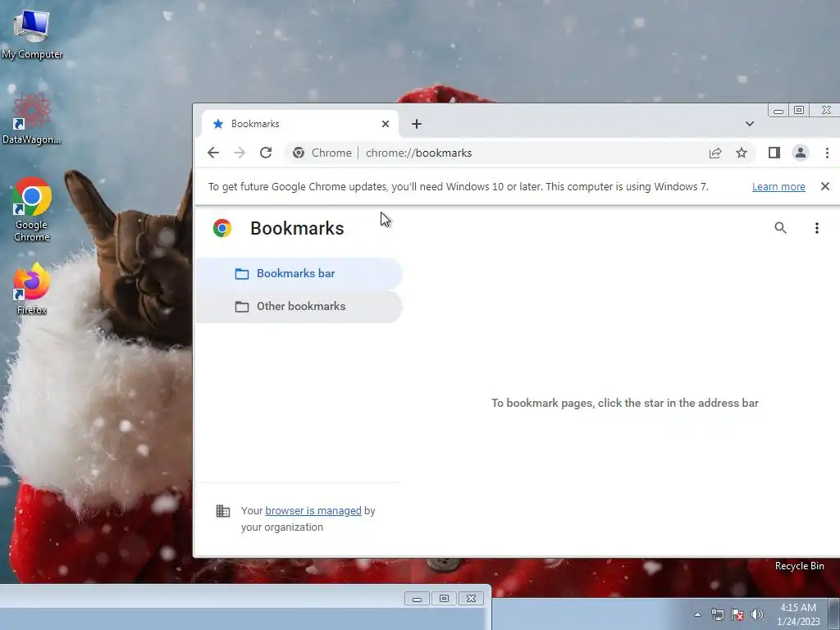
Task: Open My Computer desktop icon
Action: 32,33
